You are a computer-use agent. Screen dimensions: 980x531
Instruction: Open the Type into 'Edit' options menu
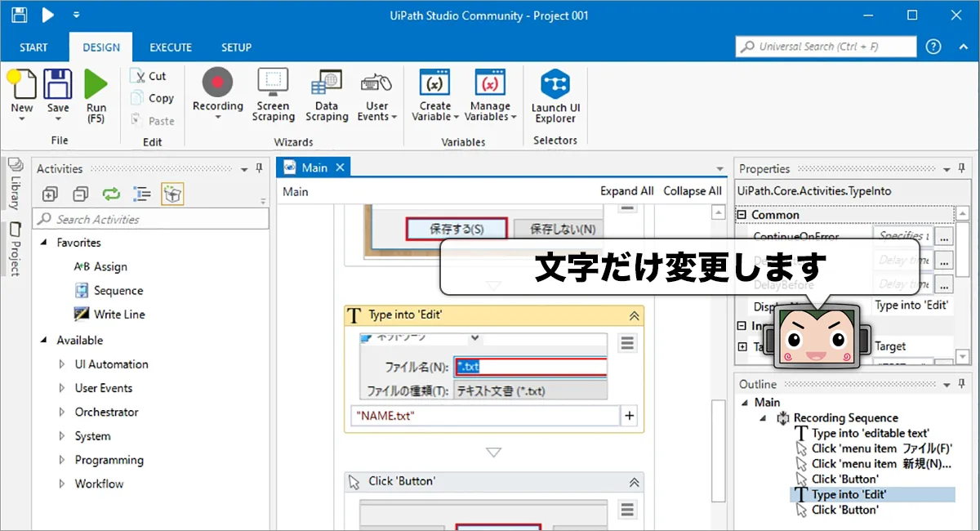pos(626,343)
